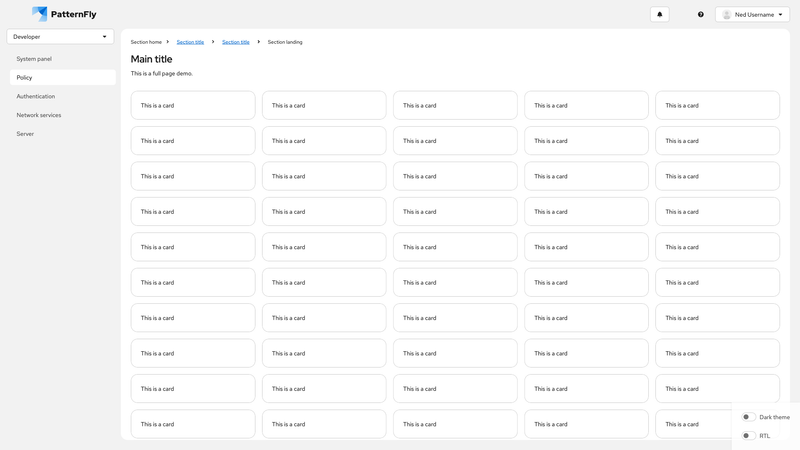Select the Server nav item
Screen dimensions: 800x450
point(63,134)
